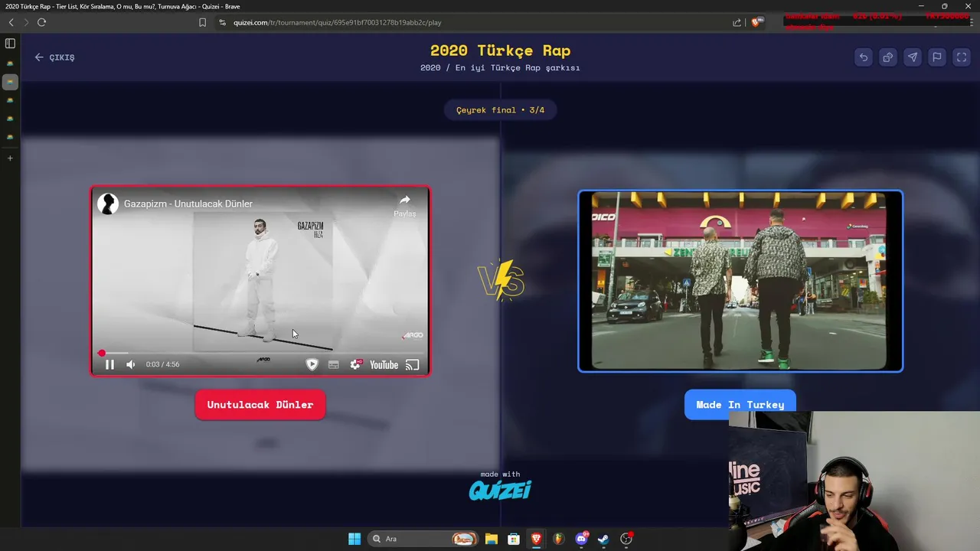Screen dimensions: 980x551
Task: Click the browser share icon in address bar
Action: [x=737, y=22]
